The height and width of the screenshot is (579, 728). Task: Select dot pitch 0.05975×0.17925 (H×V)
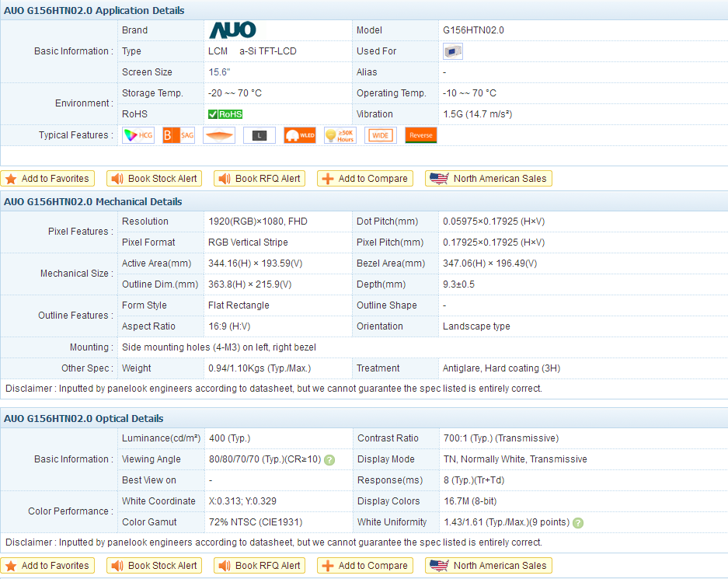[x=493, y=221]
